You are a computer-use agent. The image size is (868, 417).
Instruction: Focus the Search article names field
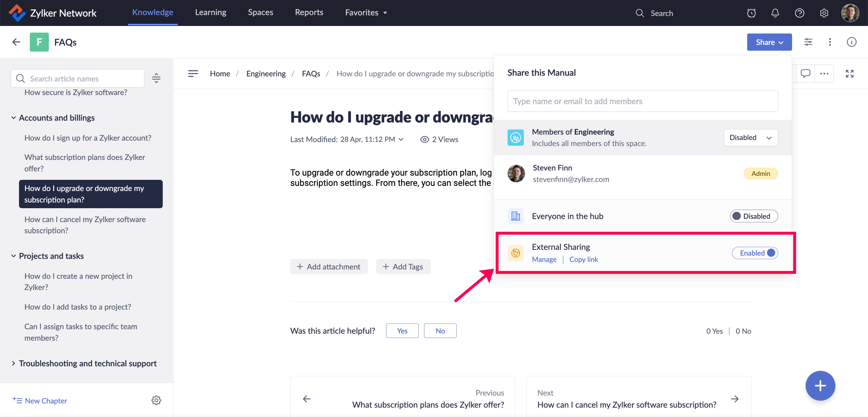(x=77, y=78)
